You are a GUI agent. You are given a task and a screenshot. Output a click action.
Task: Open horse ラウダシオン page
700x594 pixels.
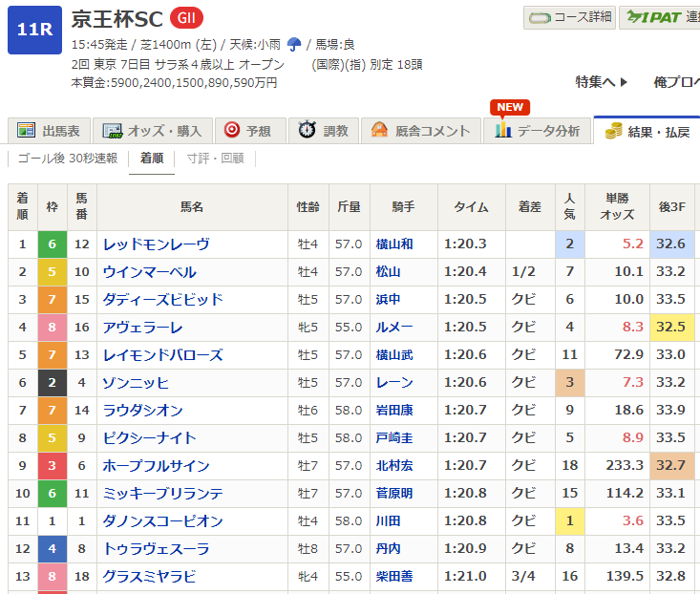click(x=143, y=411)
